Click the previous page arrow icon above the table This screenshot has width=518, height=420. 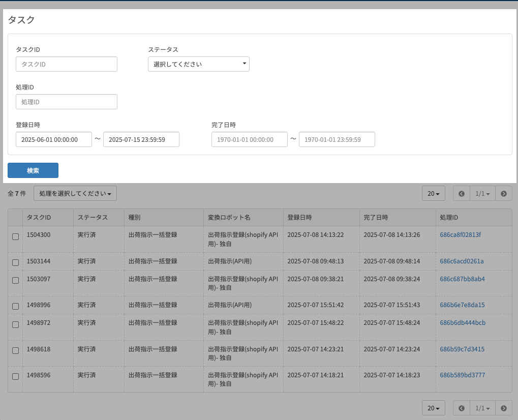click(x=462, y=194)
